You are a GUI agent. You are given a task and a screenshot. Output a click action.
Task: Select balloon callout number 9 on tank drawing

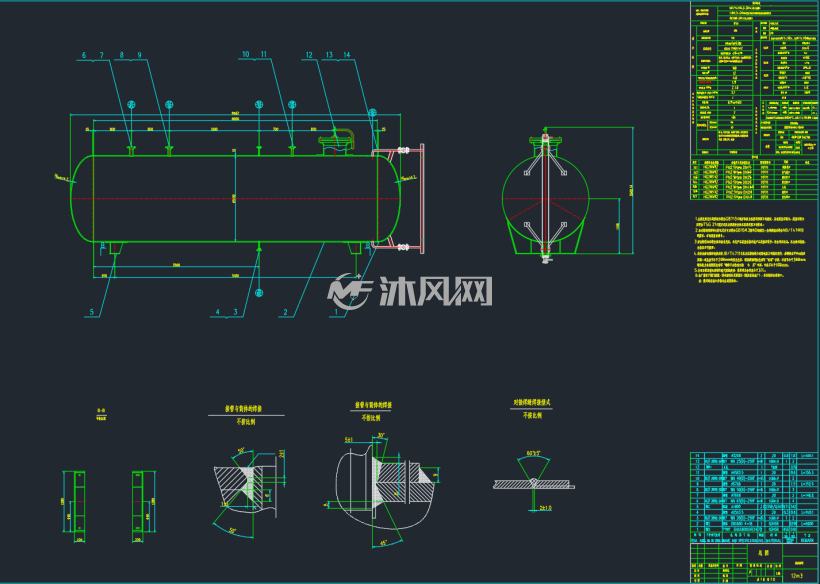coord(140,55)
